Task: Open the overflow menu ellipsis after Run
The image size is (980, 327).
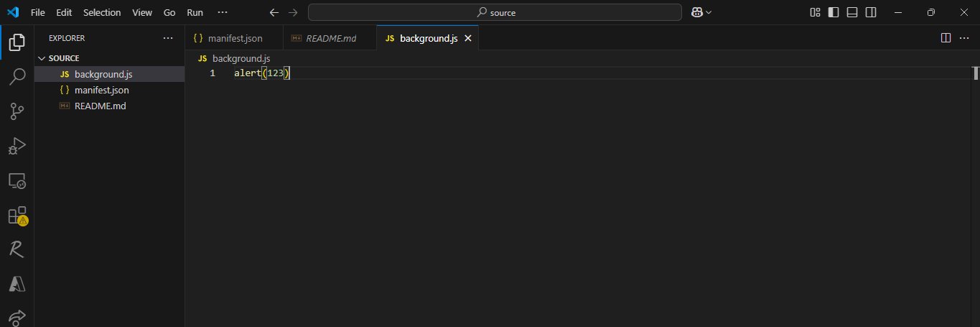Action: point(223,12)
